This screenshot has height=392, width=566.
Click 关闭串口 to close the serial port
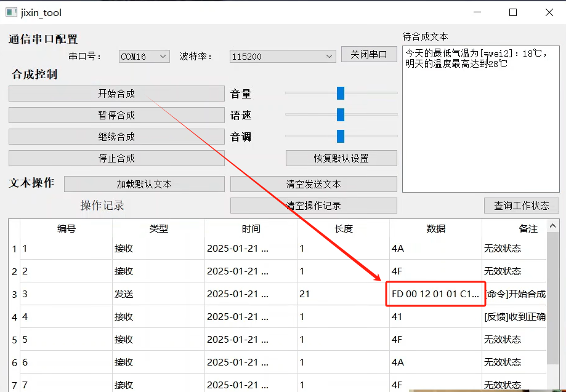(368, 54)
